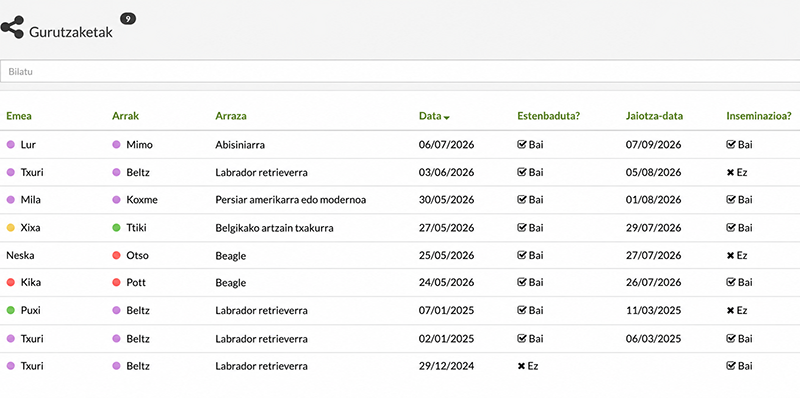The image size is (800, 398).
Task: Click the sort arrow beside Data header
Action: pyautogui.click(x=447, y=117)
